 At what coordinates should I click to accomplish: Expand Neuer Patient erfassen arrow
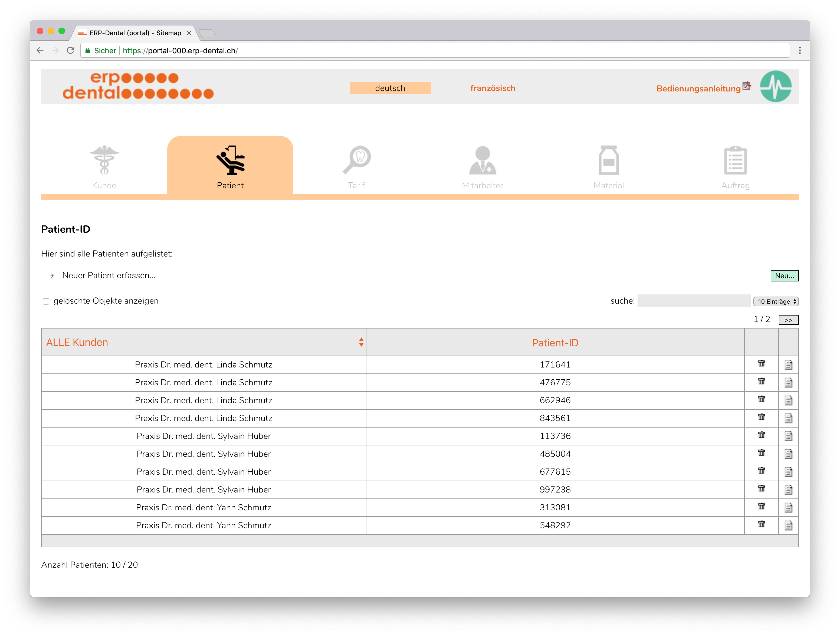pos(52,276)
